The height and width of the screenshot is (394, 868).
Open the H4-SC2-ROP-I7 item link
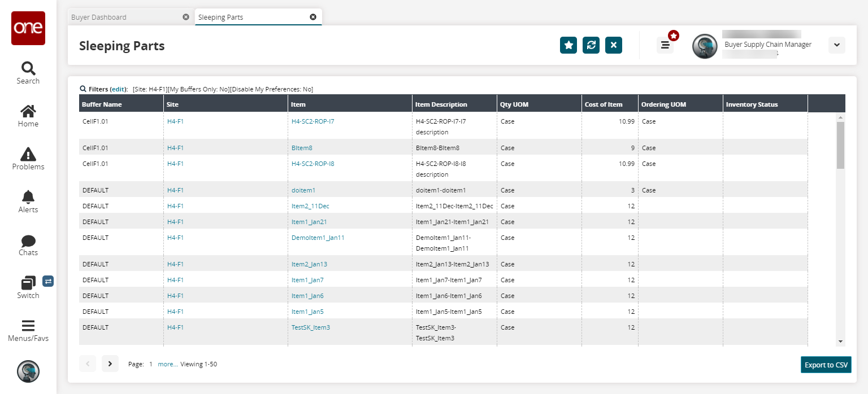point(313,121)
